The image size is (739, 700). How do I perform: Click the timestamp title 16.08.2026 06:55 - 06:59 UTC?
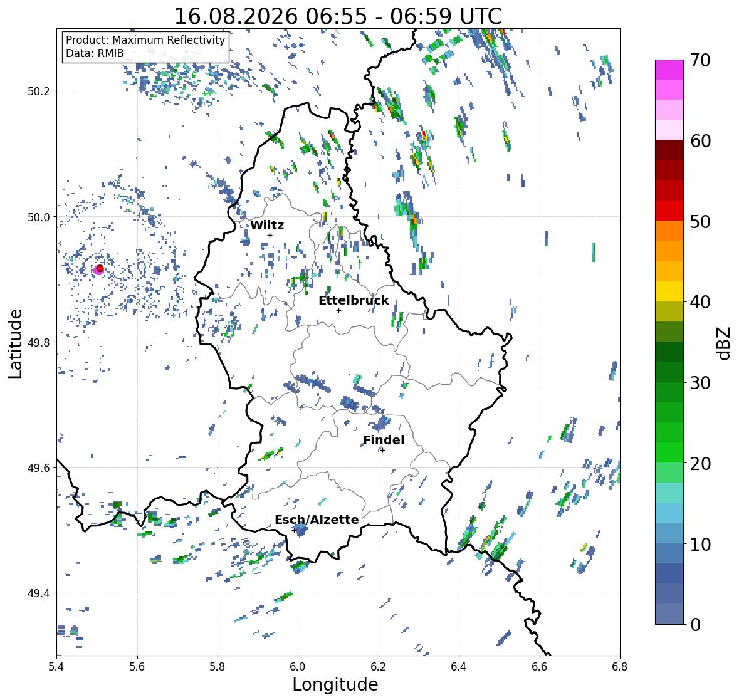pos(338,16)
